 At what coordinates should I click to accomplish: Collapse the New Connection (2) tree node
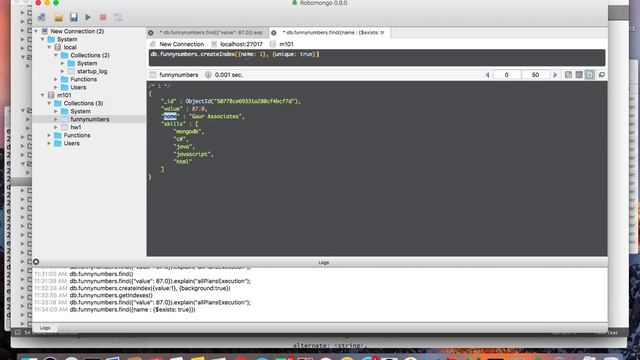36,31
